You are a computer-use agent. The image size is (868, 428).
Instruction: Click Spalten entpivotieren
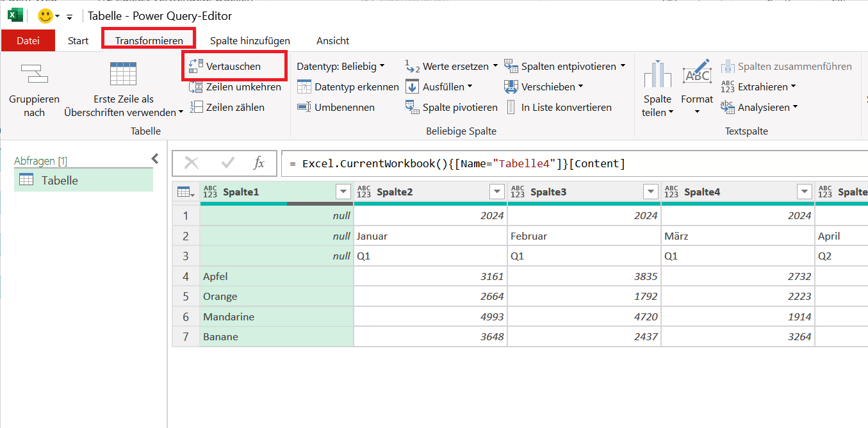(x=560, y=66)
